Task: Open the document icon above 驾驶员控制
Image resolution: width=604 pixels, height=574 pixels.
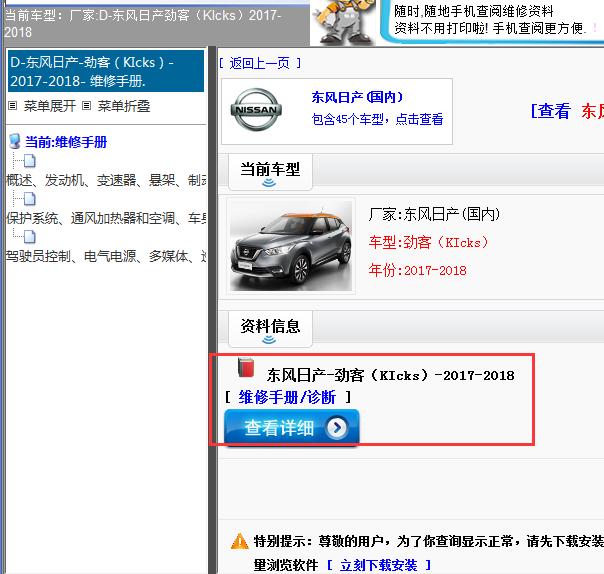Action: coord(30,237)
